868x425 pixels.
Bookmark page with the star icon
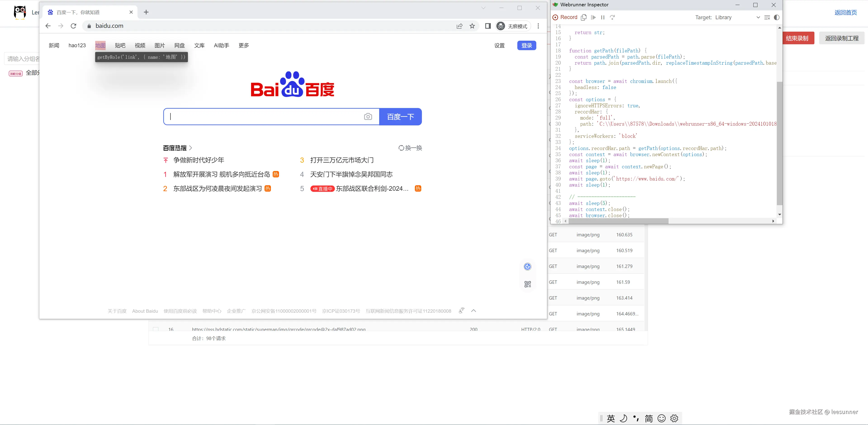click(472, 26)
